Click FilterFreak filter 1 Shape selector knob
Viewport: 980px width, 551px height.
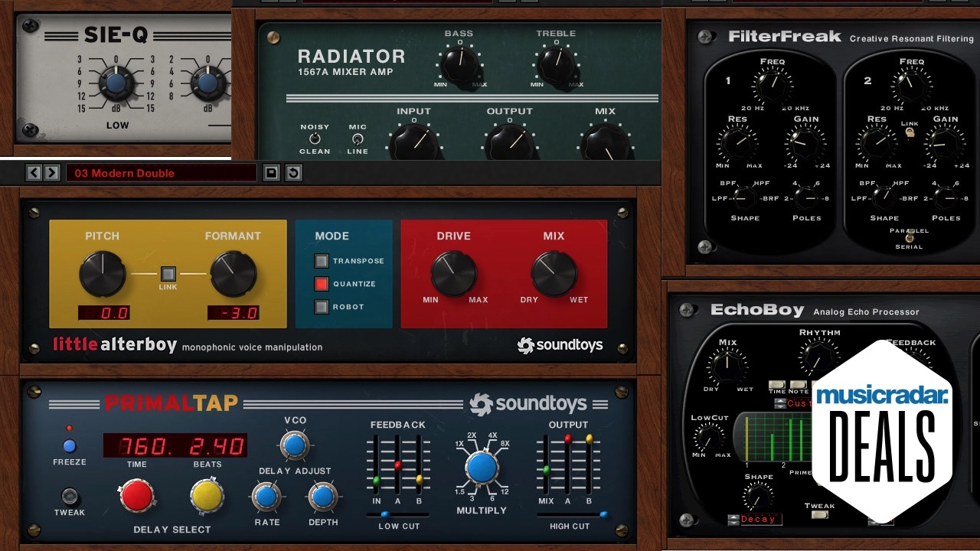(744, 198)
